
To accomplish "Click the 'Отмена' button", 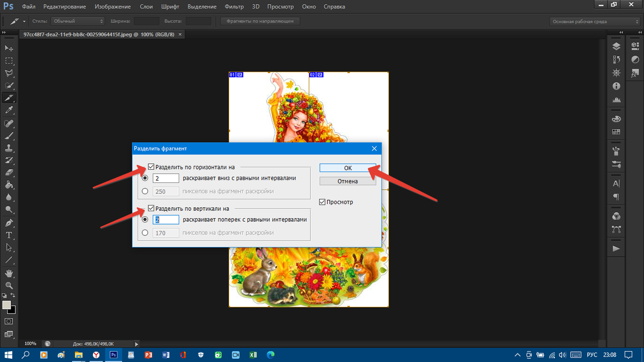I will click(x=348, y=181).
